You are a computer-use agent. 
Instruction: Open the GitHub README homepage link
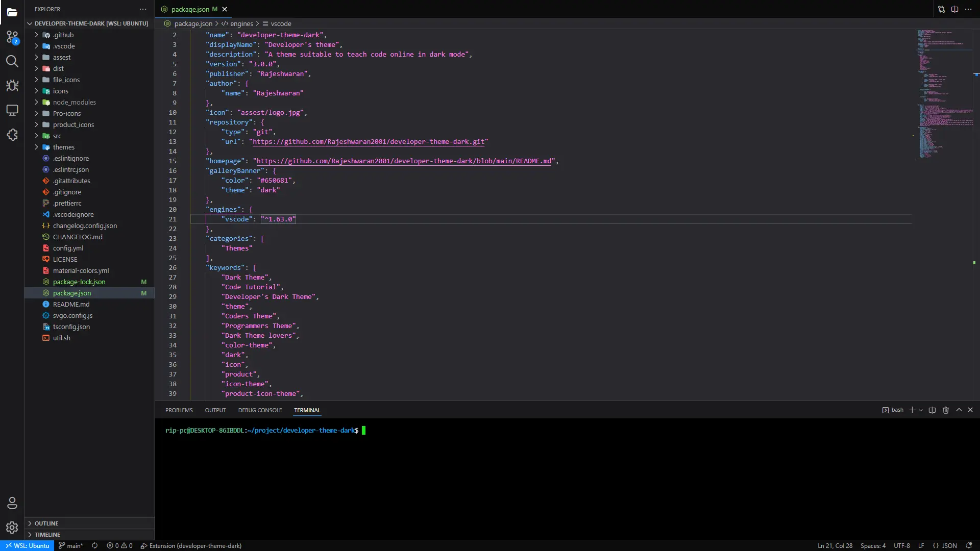click(404, 161)
